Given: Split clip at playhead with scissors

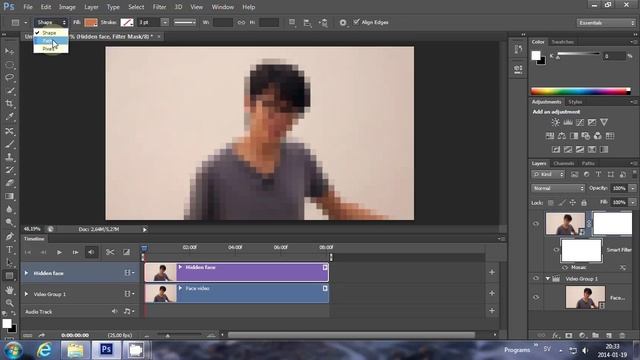Looking at the screenshot, I should pyautogui.click(x=110, y=252).
